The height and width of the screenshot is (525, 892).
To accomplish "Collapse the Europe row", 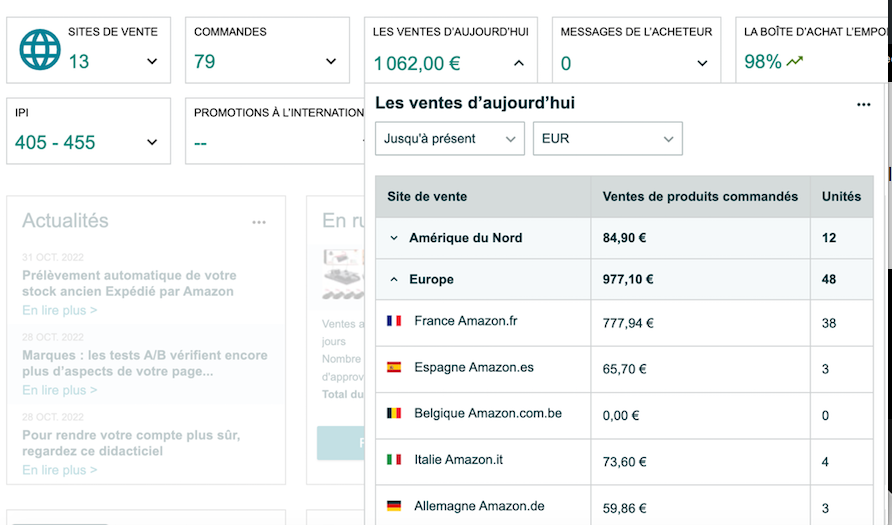I will pos(394,279).
